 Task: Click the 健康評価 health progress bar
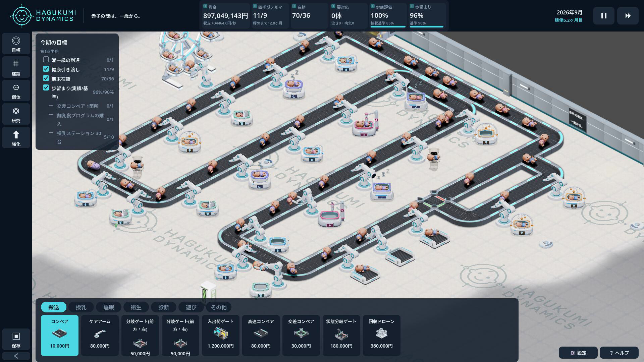point(388,26)
